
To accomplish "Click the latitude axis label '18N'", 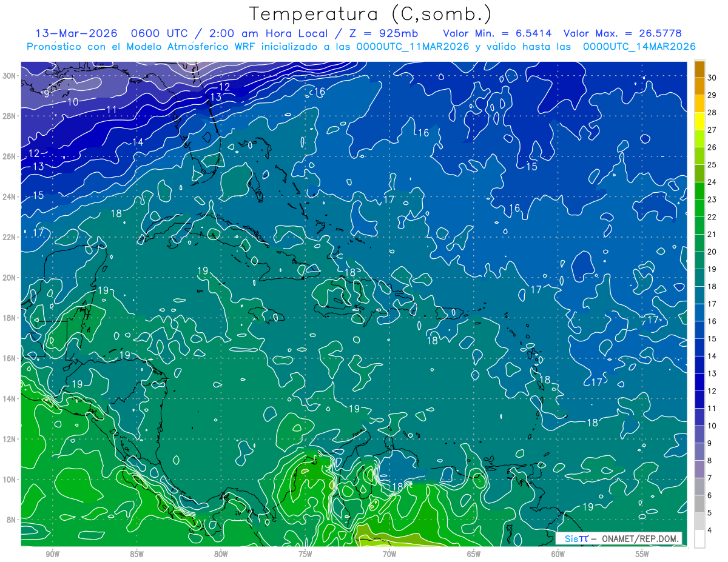I will coord(9,318).
